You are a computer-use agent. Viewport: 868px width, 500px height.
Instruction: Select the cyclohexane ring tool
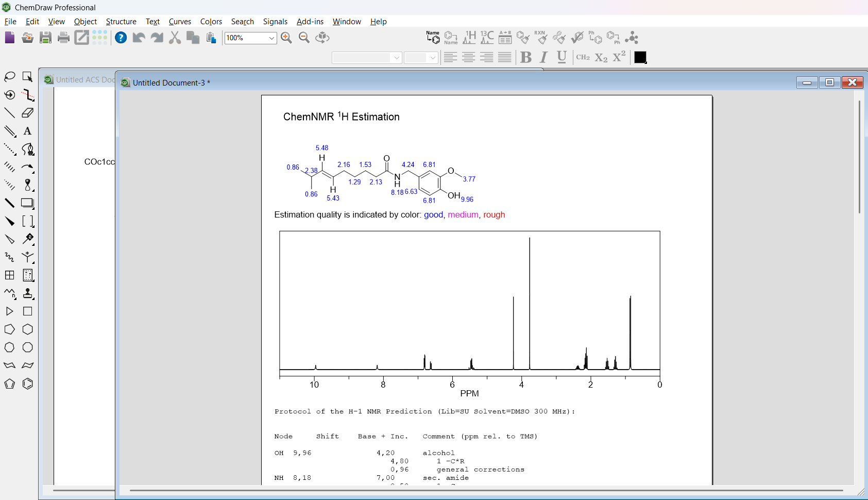pos(28,329)
